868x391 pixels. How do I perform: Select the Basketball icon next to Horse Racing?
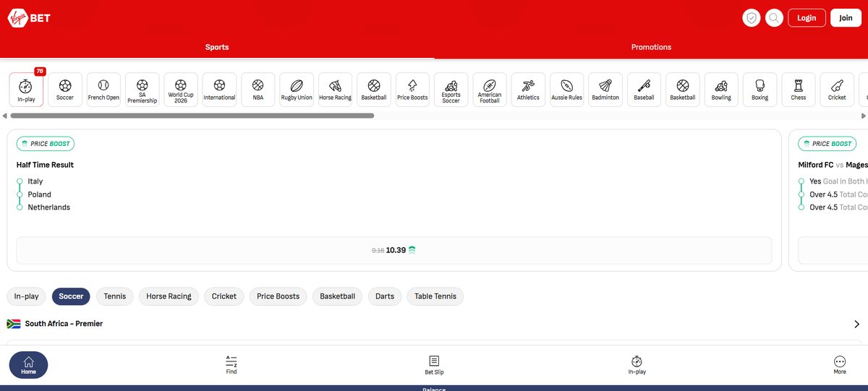tap(374, 90)
